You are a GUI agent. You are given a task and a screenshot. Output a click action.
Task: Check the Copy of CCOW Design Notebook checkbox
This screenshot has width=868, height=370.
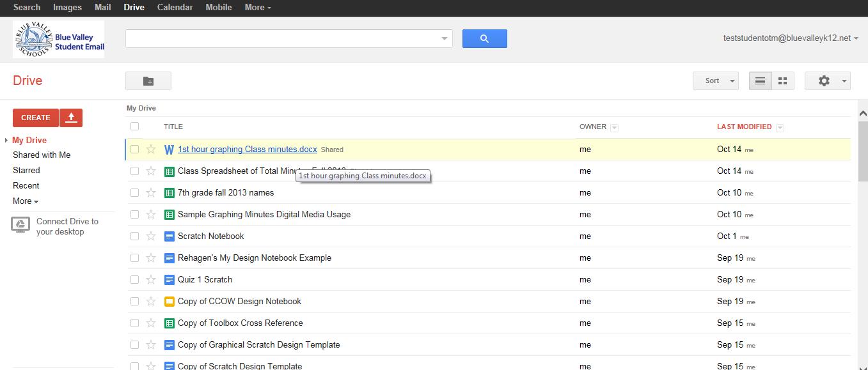(x=134, y=302)
